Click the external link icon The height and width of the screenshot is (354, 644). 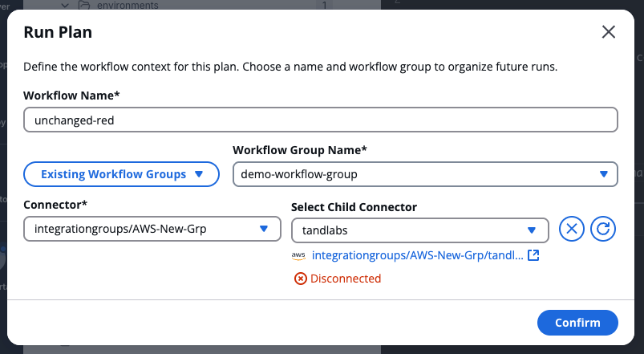point(533,255)
